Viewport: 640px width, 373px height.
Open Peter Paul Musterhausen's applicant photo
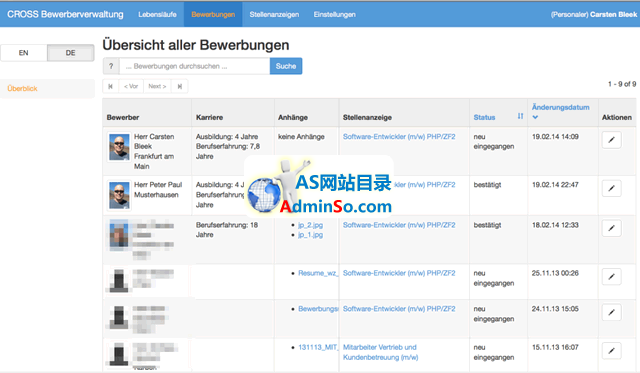pos(119,195)
